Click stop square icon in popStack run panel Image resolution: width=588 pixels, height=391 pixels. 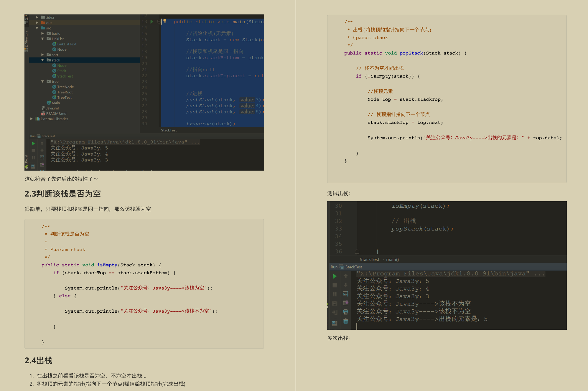335,285
